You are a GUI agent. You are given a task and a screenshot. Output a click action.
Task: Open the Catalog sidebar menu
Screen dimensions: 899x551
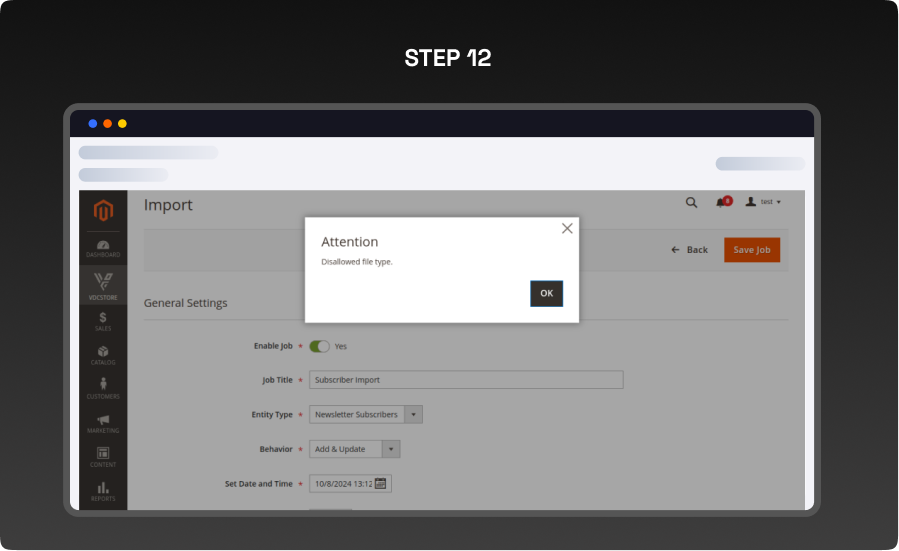[x=103, y=355]
